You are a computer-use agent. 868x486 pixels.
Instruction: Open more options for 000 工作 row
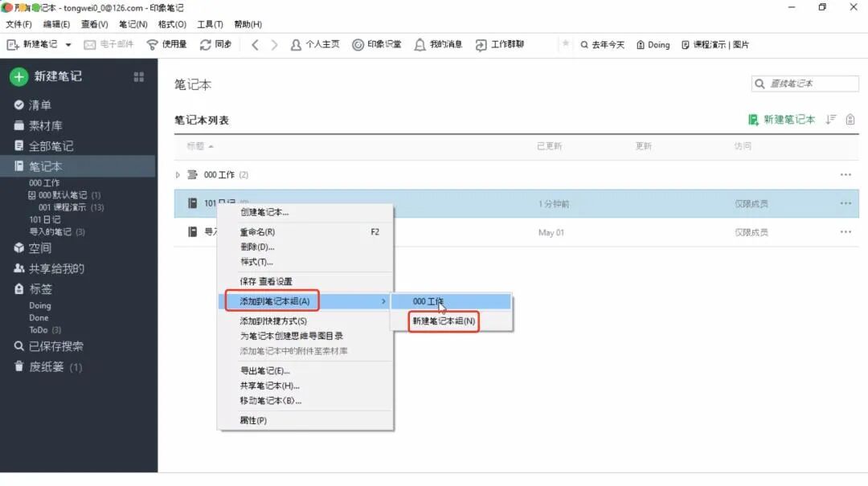click(x=845, y=175)
